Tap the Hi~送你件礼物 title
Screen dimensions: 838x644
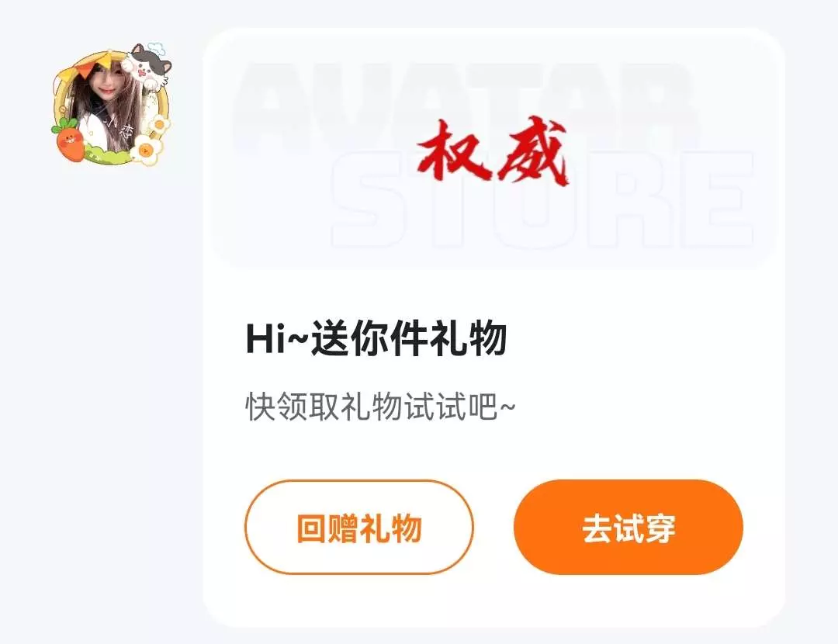(376, 339)
